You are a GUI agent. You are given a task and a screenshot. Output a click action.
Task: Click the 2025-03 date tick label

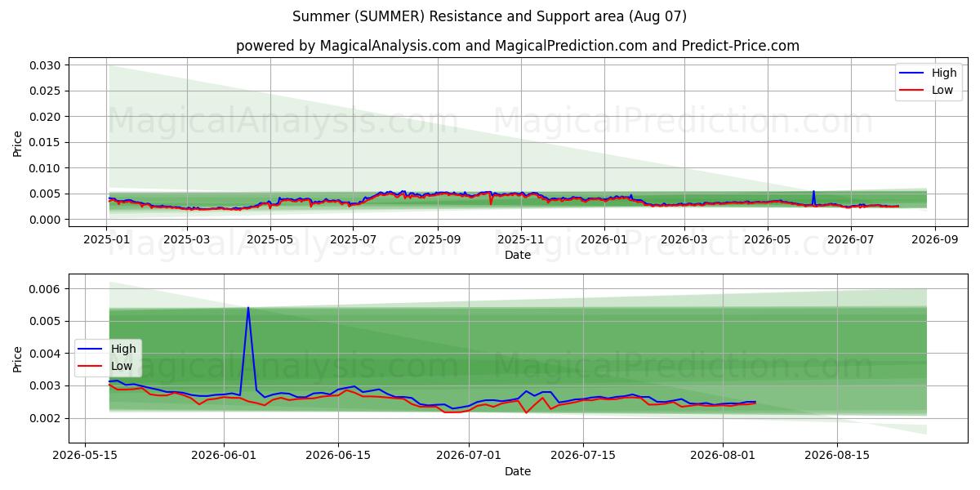(187, 240)
